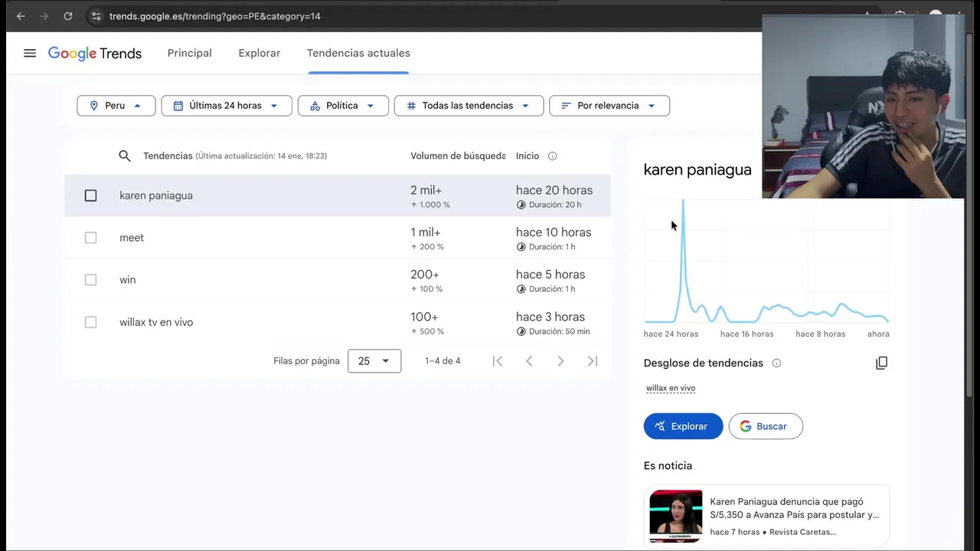Select the win trend checkbox

point(90,280)
